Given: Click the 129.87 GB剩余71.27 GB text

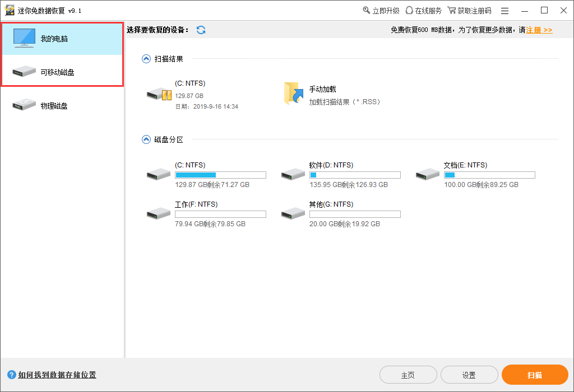Looking at the screenshot, I should 212,185.
